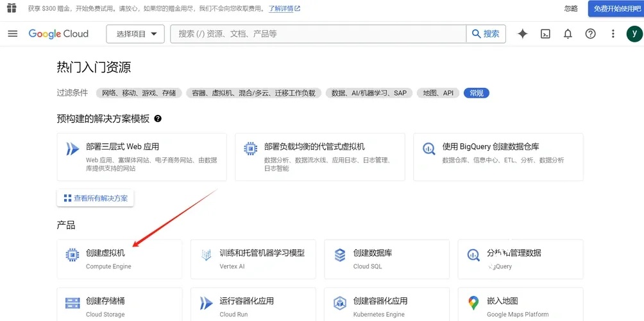This screenshot has width=644, height=321.
Task: Select the 地图、API filter chip
Action: point(438,93)
